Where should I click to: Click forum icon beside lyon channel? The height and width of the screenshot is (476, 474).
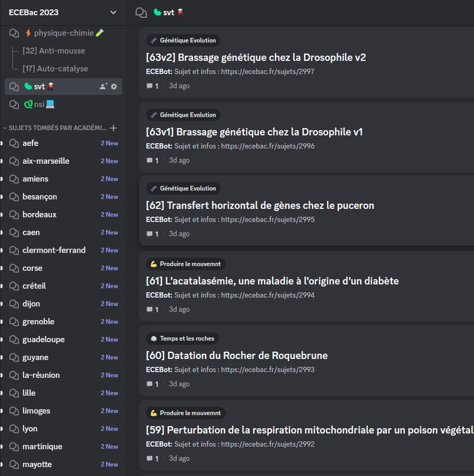[x=14, y=429]
